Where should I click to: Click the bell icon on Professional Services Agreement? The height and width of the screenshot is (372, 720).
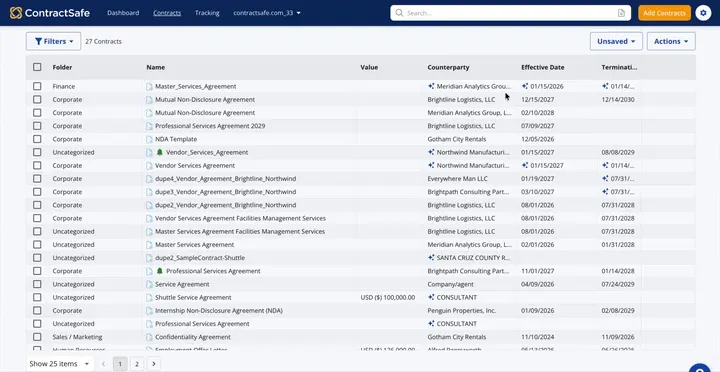[159, 271]
